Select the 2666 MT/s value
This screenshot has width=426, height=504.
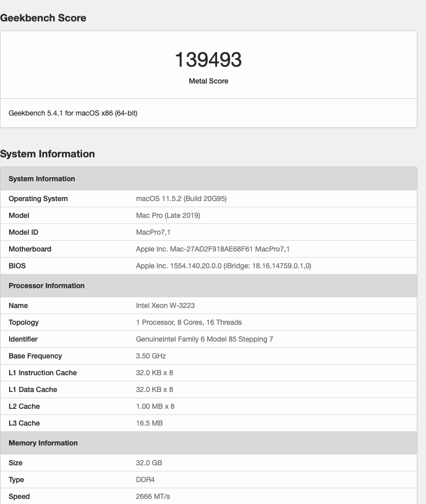click(x=153, y=496)
